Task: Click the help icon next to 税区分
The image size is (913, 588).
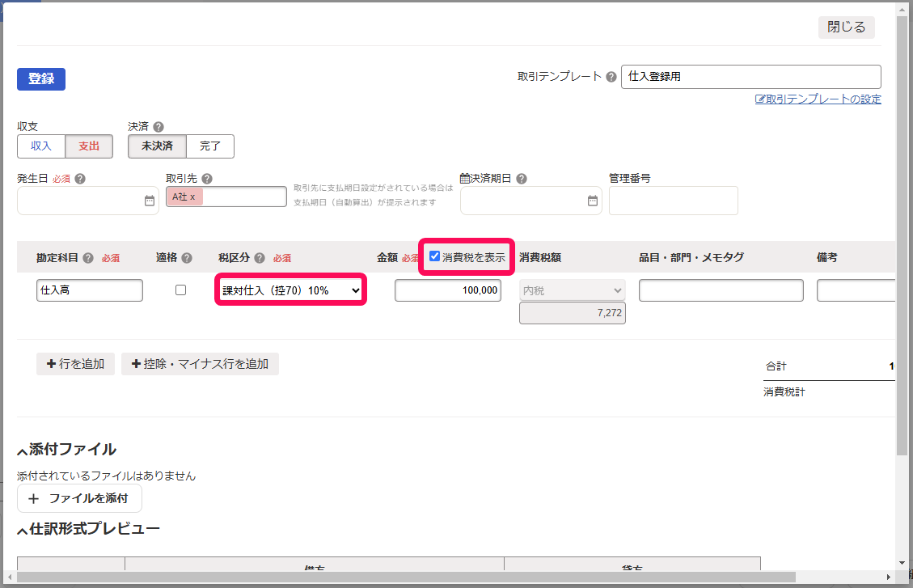Action: click(260, 258)
